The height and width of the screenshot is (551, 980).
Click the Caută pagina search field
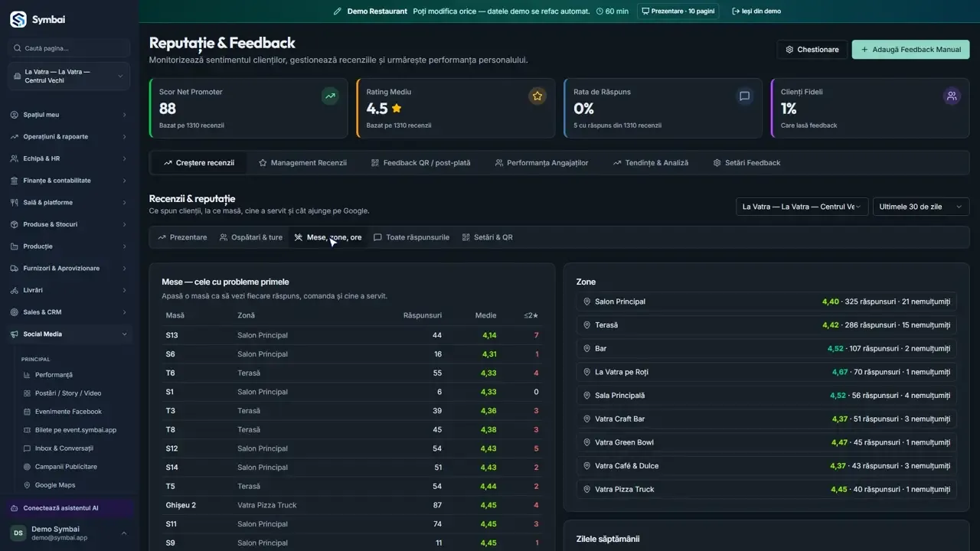pyautogui.click(x=69, y=48)
